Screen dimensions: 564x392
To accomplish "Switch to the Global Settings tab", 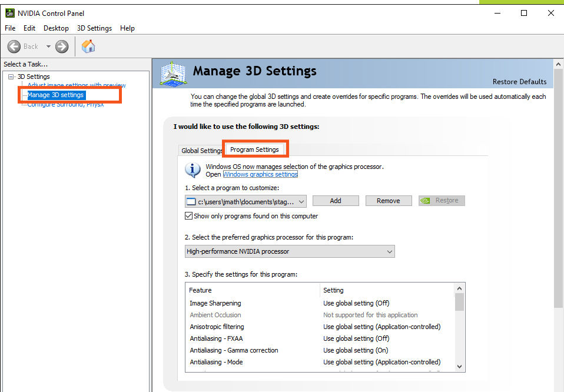I will [x=201, y=151].
